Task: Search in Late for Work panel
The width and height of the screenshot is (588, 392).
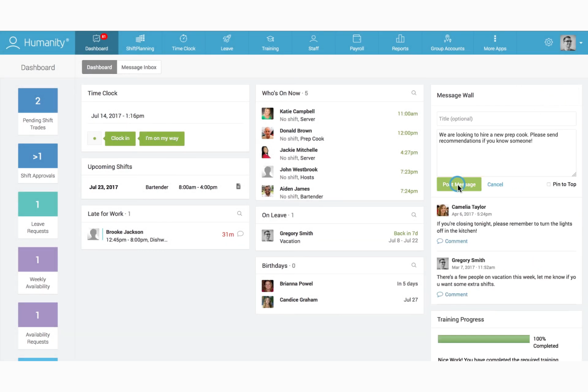Action: coord(240,214)
